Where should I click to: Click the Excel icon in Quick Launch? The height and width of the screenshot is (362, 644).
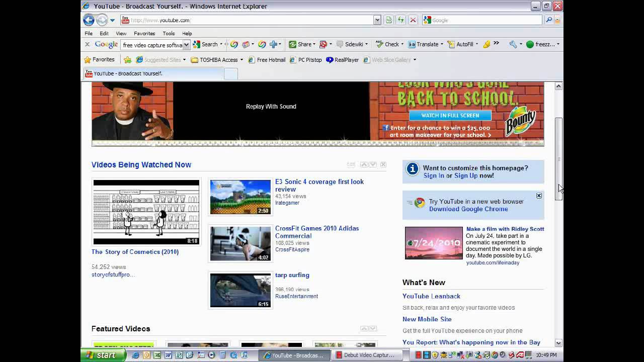click(157, 355)
